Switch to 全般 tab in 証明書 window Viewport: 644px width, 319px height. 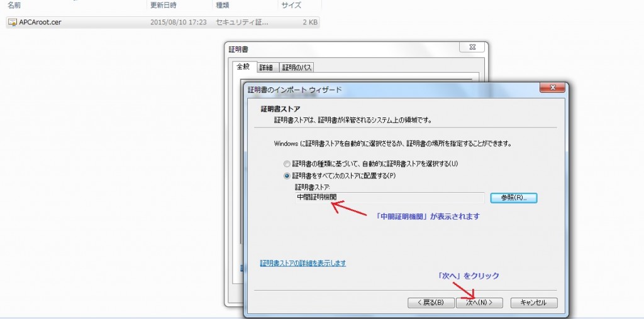click(x=243, y=67)
